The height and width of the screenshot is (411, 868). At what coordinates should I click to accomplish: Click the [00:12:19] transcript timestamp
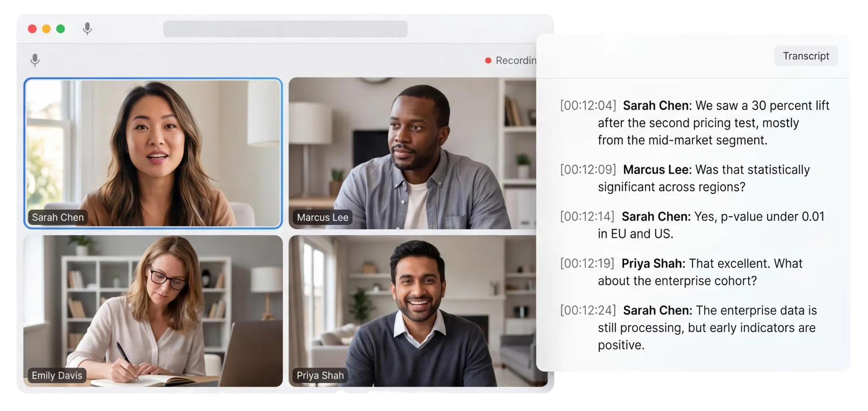point(587,263)
